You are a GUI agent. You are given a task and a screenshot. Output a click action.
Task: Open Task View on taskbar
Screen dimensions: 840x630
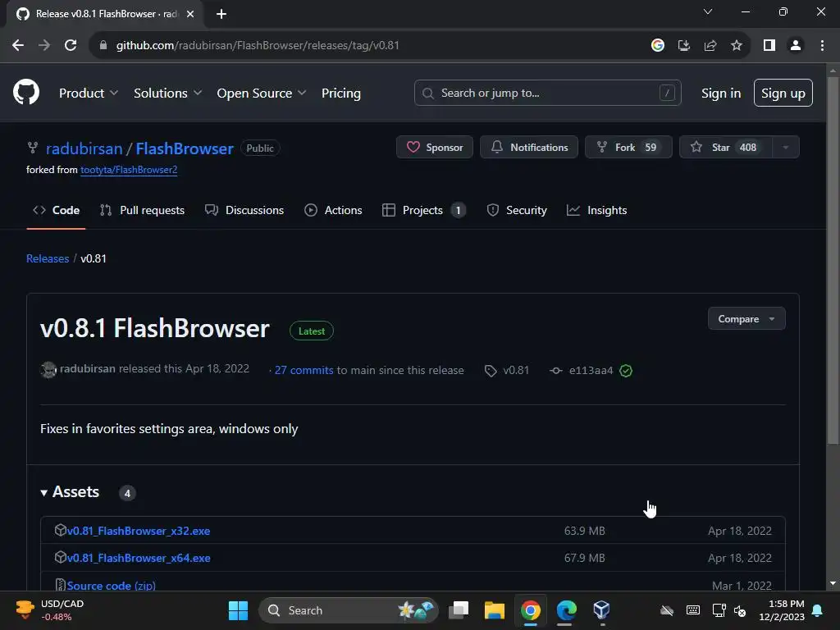tap(459, 610)
